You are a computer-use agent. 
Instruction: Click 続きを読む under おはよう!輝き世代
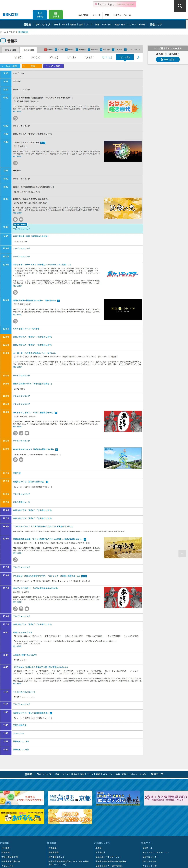click(x=17, y=112)
